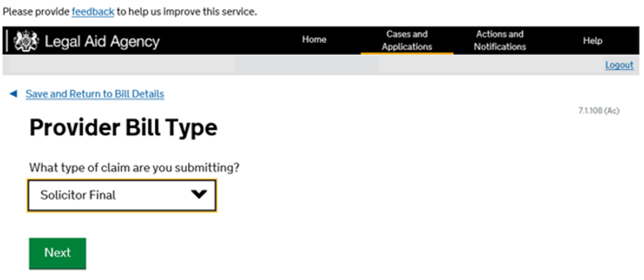
Task: Open Actions and Notifications menu item
Action: (499, 40)
